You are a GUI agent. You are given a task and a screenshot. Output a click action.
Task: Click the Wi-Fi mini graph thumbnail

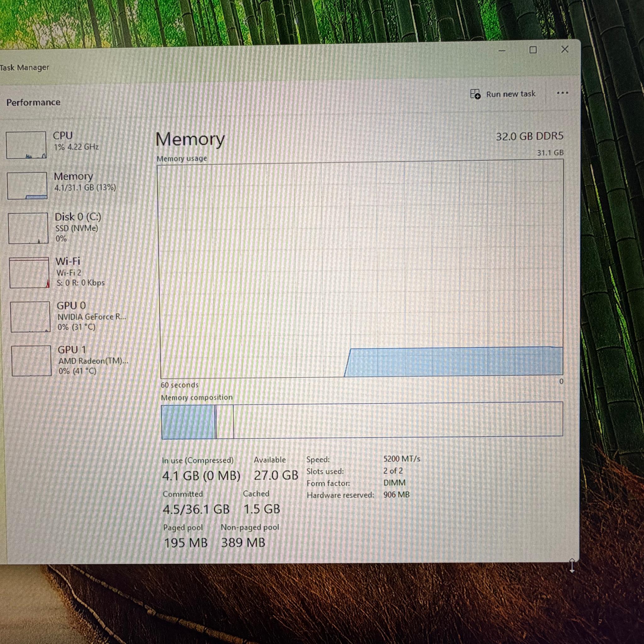pyautogui.click(x=29, y=273)
